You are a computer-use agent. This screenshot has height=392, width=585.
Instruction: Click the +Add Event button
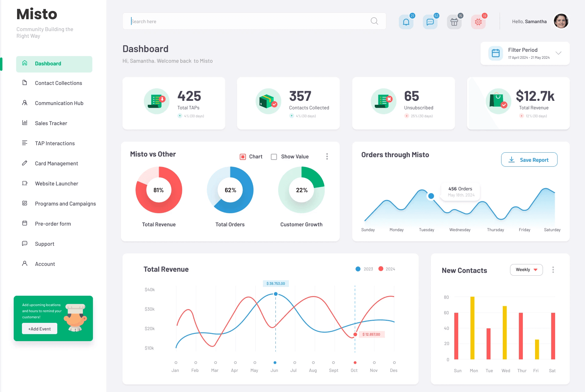(40, 329)
